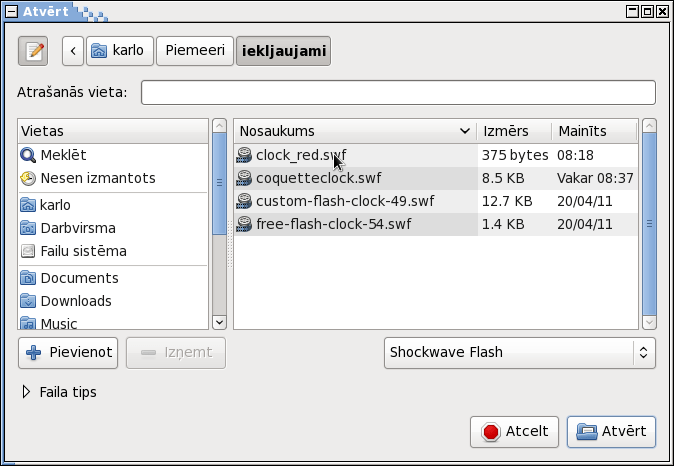Switch to Piemeeri folder in path bar
674x466 pixels.
click(195, 51)
